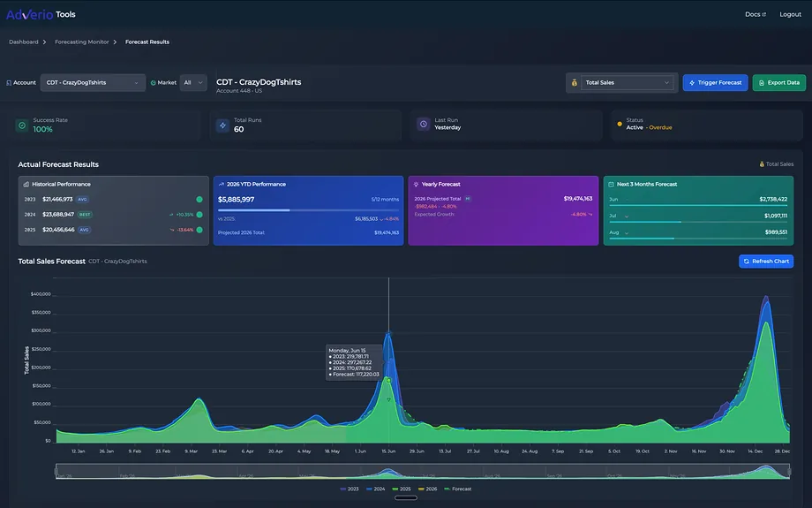The width and height of the screenshot is (812, 508).
Task: Click the Export Data button
Action: (x=778, y=82)
